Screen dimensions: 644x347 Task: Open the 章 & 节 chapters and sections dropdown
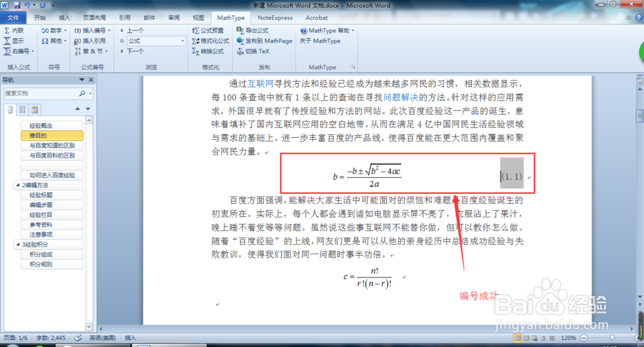91,51
